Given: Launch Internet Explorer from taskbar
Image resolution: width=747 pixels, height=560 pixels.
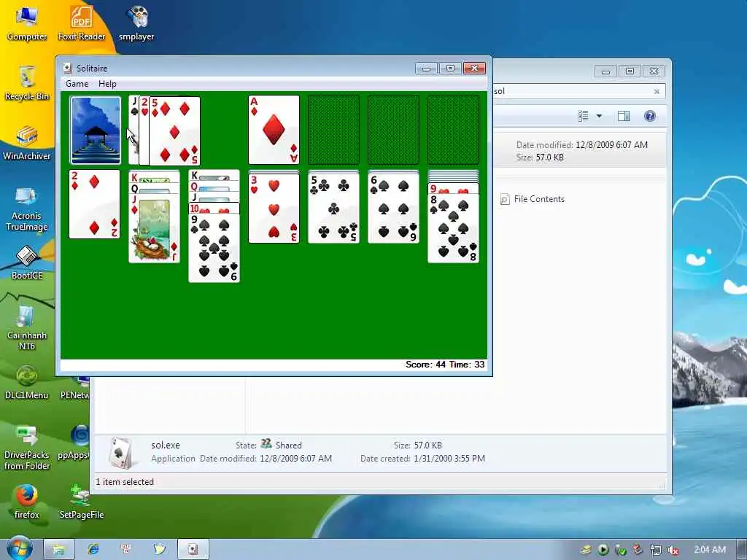Looking at the screenshot, I should [93, 550].
